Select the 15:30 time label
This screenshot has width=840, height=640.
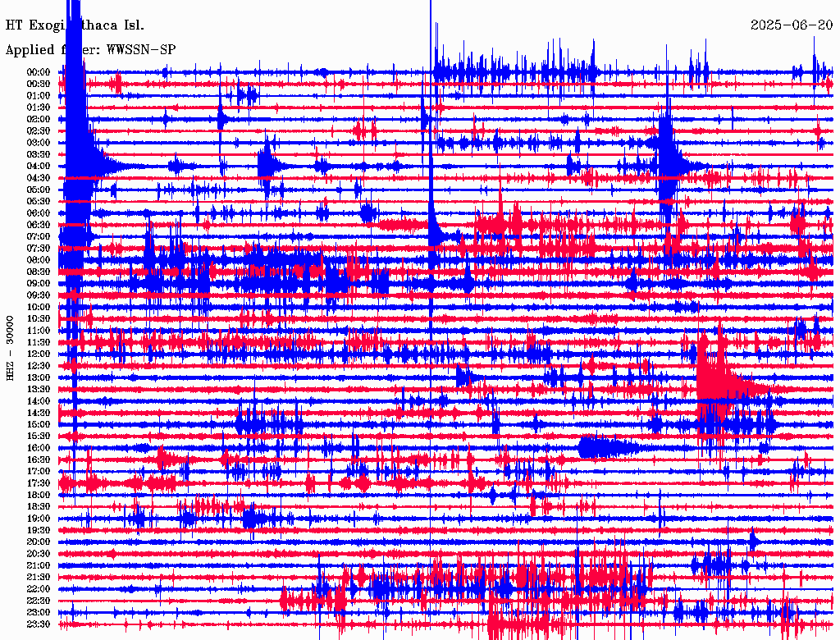(39, 436)
